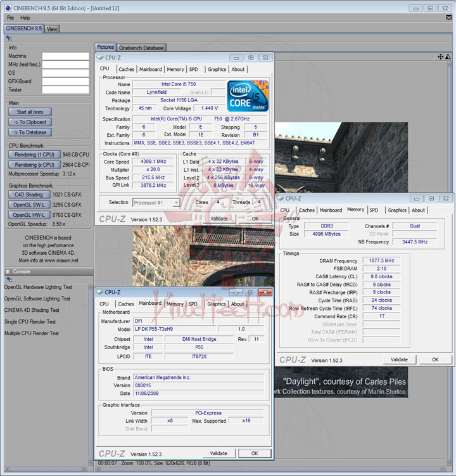Click the console panel horizontal scrollbar
This screenshot has width=456, height=476.
click(46, 469)
